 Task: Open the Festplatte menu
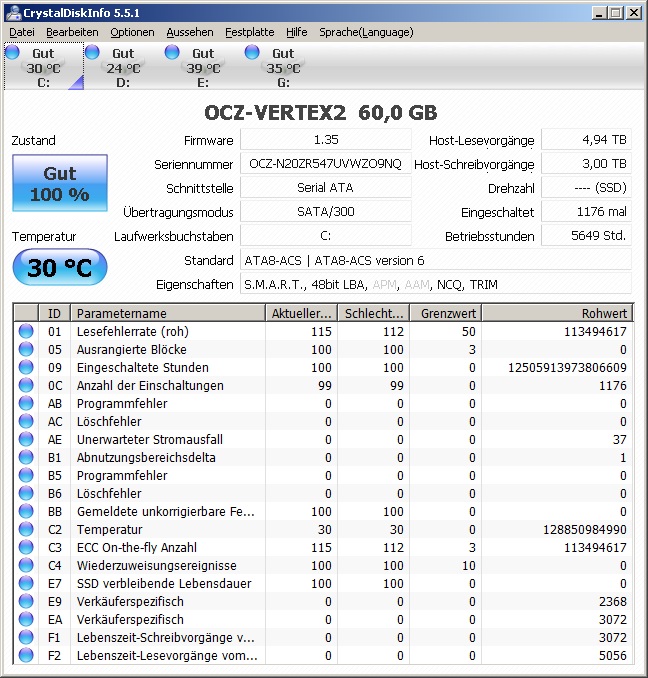pyautogui.click(x=249, y=32)
